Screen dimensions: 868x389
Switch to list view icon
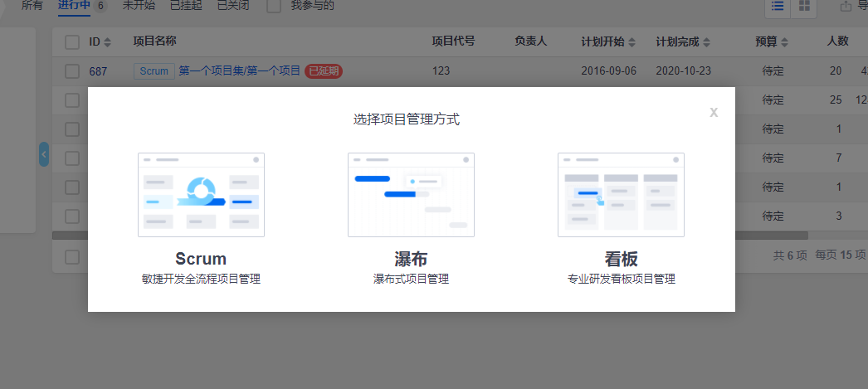point(778,6)
